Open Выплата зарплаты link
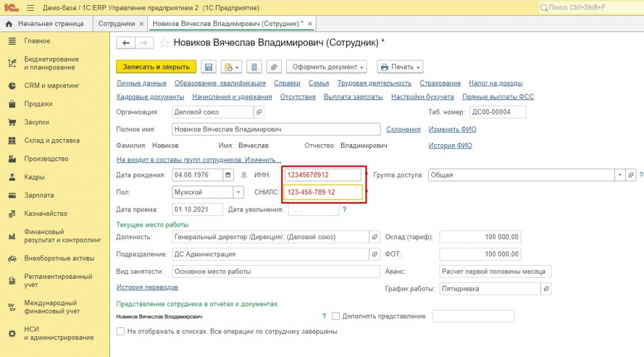The height and width of the screenshot is (357, 644). click(353, 97)
